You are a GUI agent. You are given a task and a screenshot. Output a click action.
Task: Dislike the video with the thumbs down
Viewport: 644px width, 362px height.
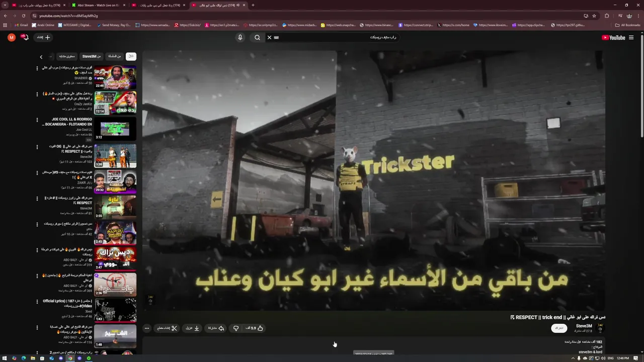click(235, 328)
